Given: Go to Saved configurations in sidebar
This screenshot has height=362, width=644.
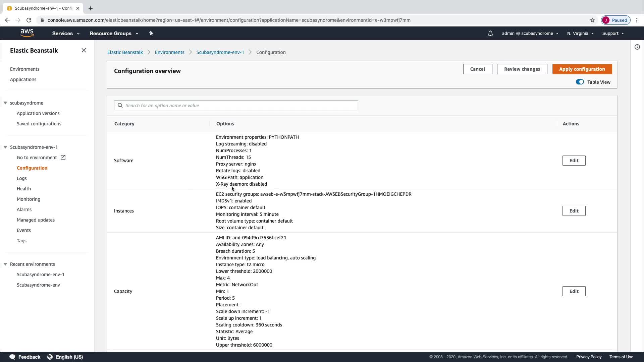Looking at the screenshot, I should coord(39,124).
